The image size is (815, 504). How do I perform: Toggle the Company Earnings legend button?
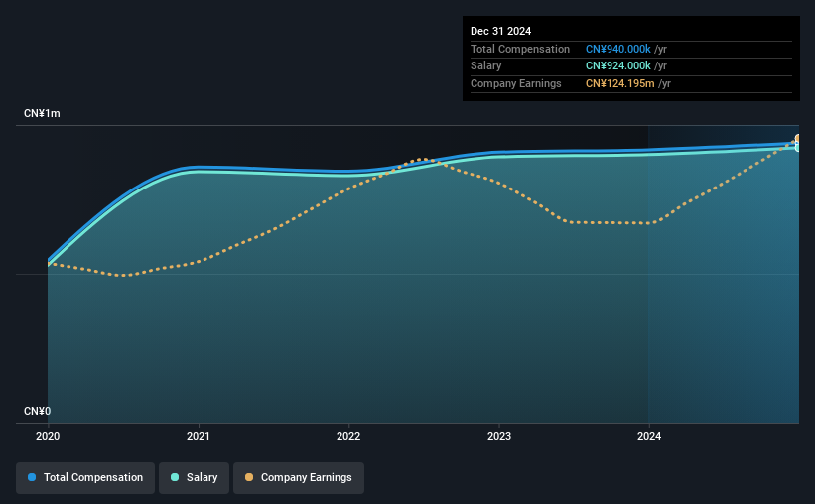point(299,477)
